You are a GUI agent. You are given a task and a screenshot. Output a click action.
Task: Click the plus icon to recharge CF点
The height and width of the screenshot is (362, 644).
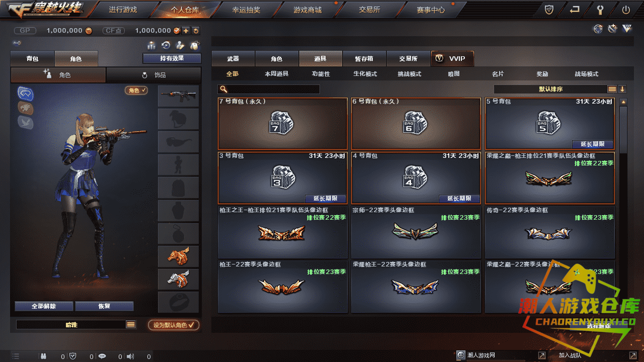pyautogui.click(x=186, y=31)
